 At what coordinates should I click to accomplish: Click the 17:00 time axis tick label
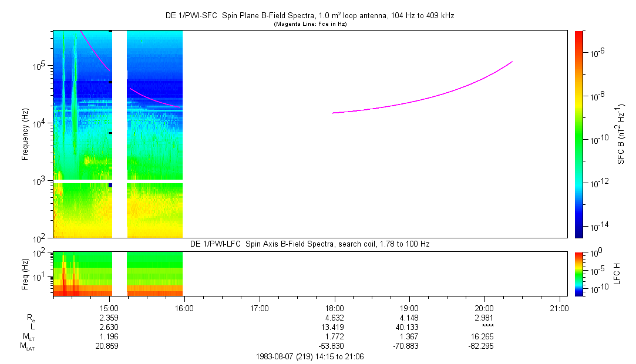[x=260, y=308]
